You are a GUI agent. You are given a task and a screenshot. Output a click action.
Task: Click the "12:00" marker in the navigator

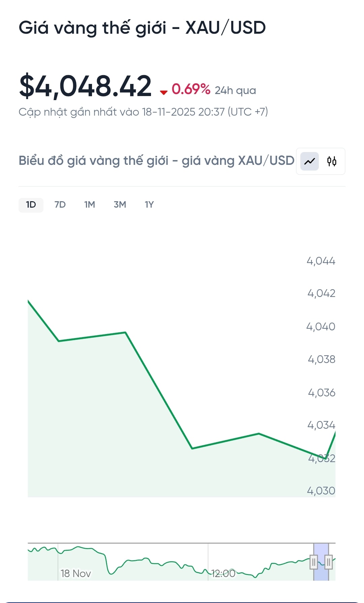click(x=223, y=573)
